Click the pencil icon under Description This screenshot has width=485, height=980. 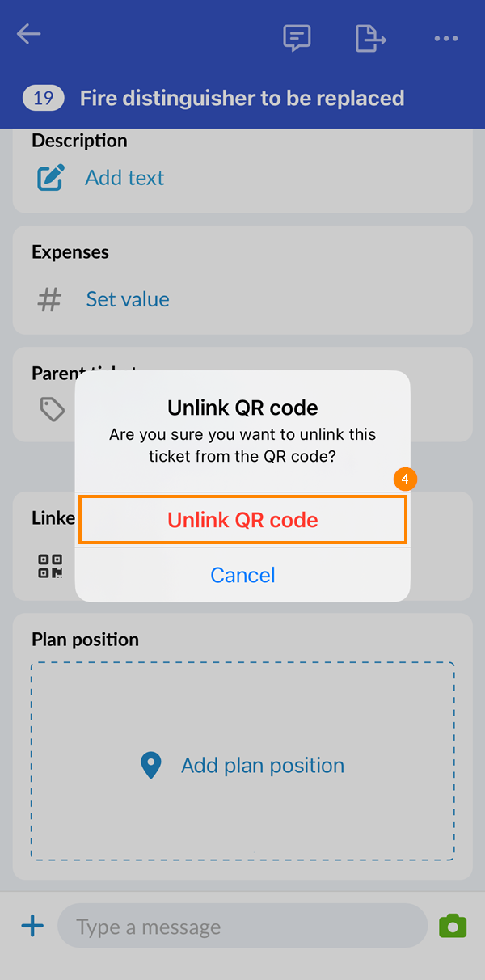(49, 177)
